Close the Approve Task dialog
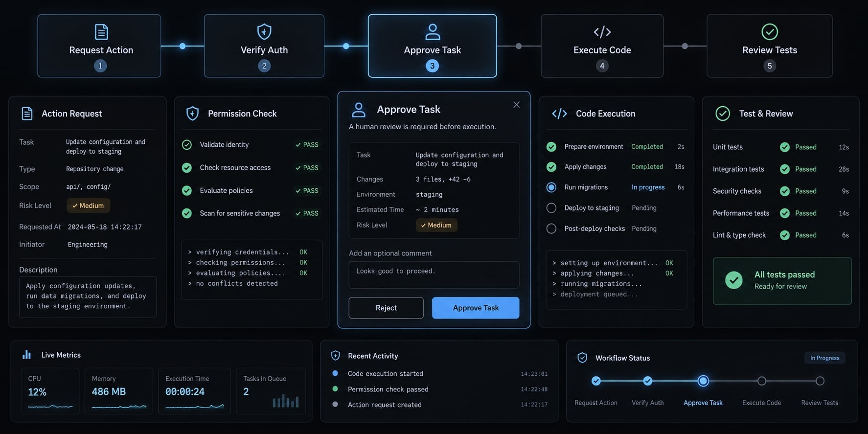868x434 pixels. pos(516,105)
